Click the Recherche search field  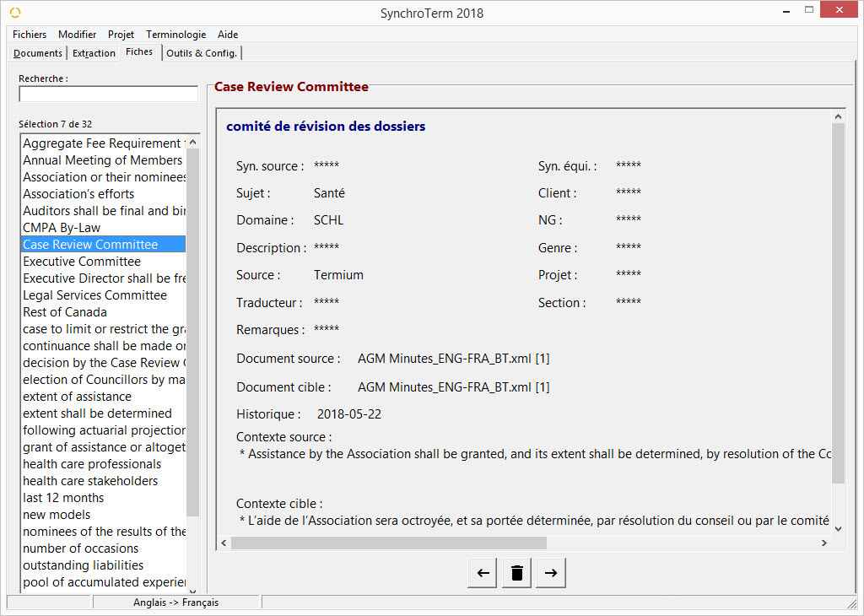click(x=108, y=94)
